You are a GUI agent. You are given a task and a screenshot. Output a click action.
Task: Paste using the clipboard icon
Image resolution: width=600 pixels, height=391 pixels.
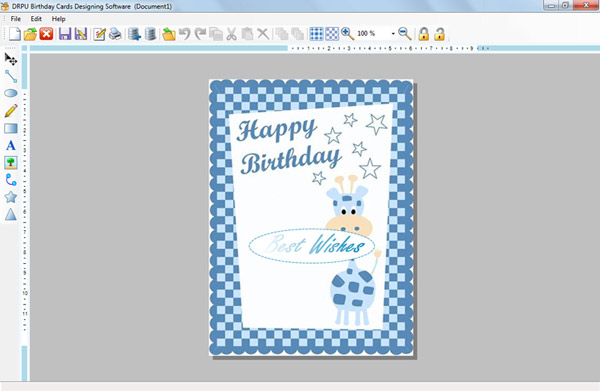coord(247,34)
